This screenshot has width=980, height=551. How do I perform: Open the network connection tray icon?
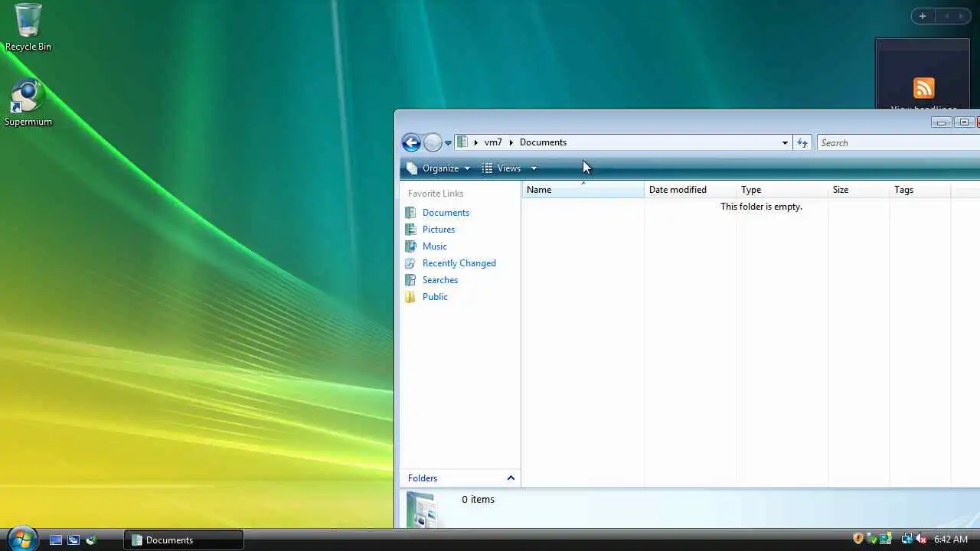906,540
